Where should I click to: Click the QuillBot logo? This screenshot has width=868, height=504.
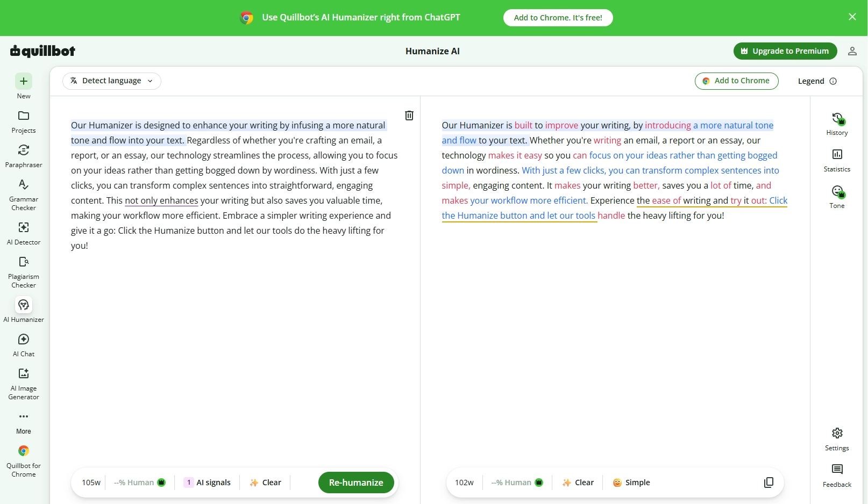(42, 51)
